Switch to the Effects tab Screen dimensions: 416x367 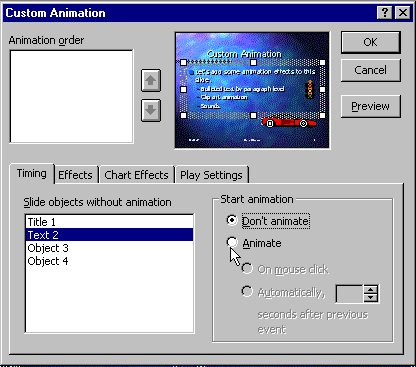coord(75,175)
